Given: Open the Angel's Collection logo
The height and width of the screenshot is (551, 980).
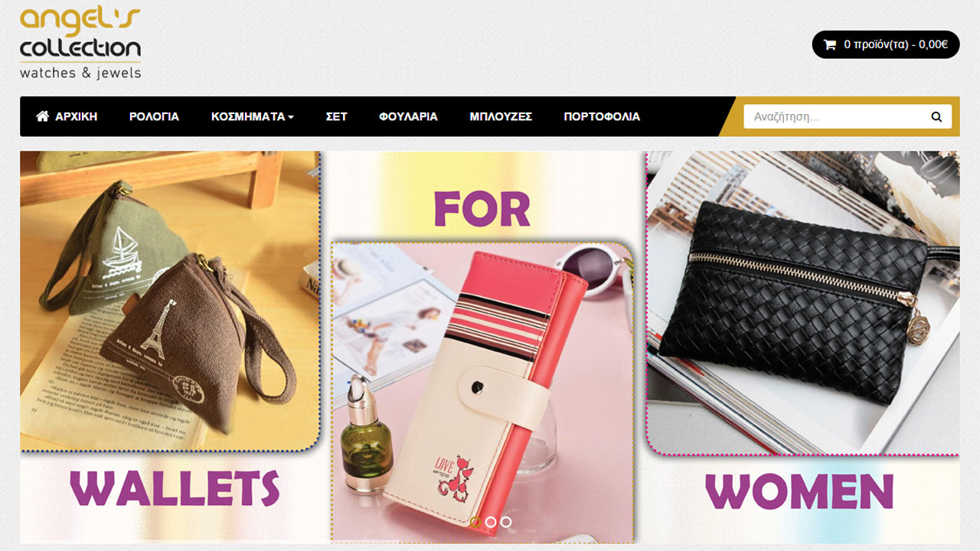Looking at the screenshot, I should 80,42.
